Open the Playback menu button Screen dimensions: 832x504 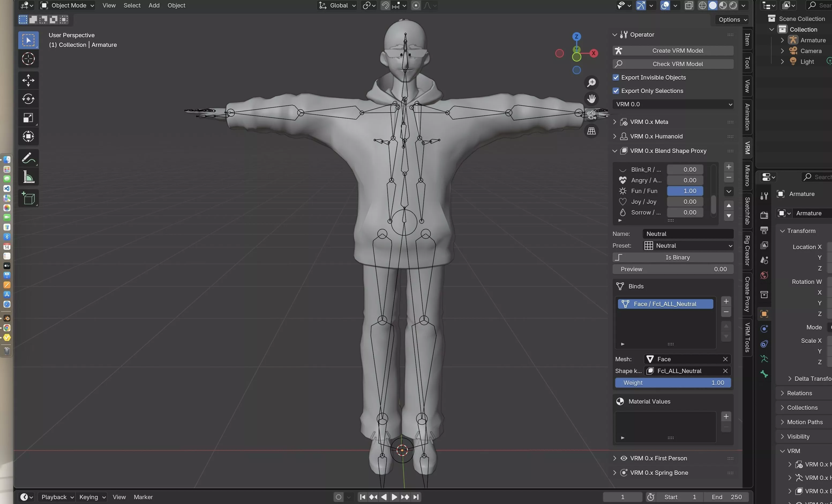pos(57,497)
